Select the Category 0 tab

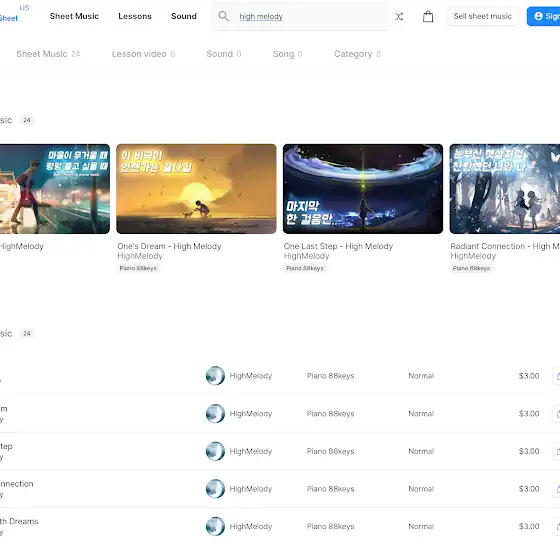tap(358, 54)
